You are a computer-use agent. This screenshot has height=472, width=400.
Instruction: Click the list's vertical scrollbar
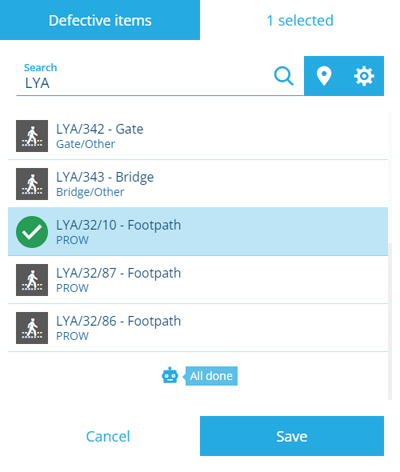[x=390, y=256]
